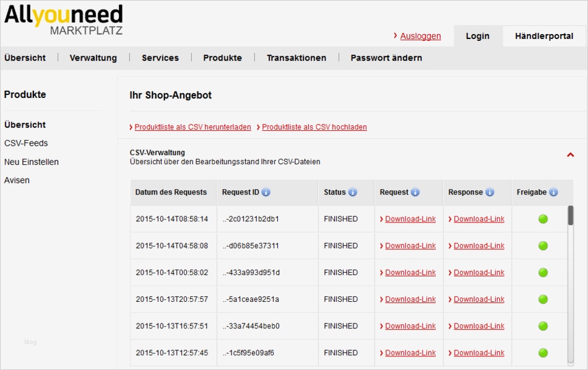Collapse the CSV-Verwaltung section
The height and width of the screenshot is (370, 588).
(x=570, y=155)
